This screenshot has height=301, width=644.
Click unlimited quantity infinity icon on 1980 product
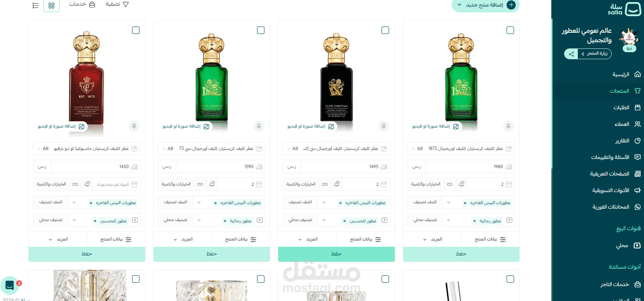[x=449, y=184]
